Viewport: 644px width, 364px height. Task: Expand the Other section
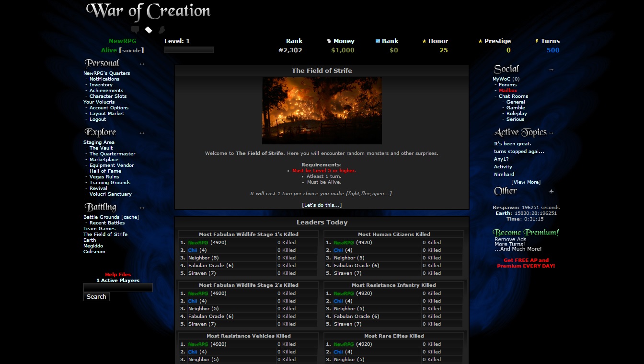point(551,191)
